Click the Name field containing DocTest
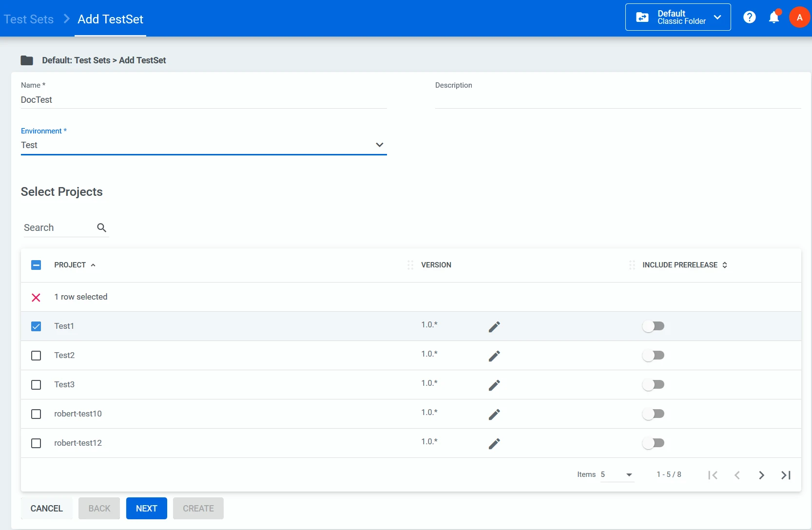812x530 pixels. (x=204, y=100)
